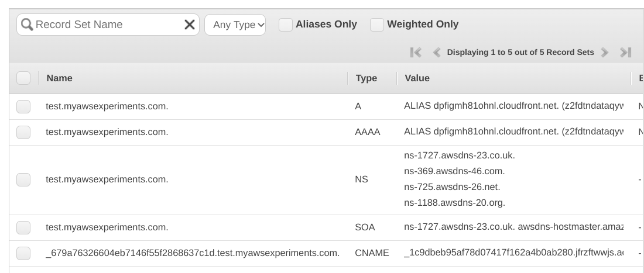Open the Any Type dropdown
Viewport: 644px width, 273px height.
235,25
